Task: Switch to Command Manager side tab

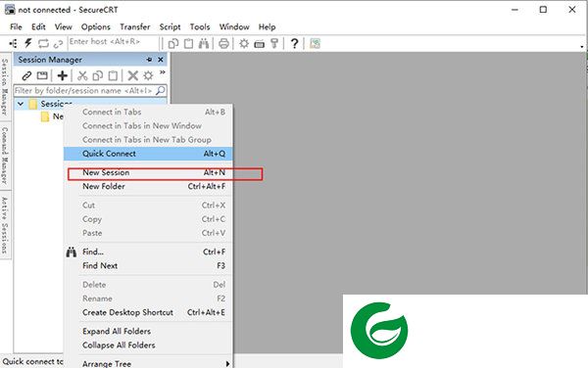Action: coord(5,156)
